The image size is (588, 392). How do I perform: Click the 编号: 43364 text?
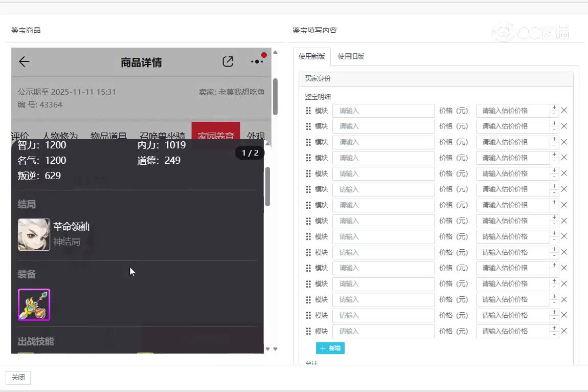(x=40, y=105)
